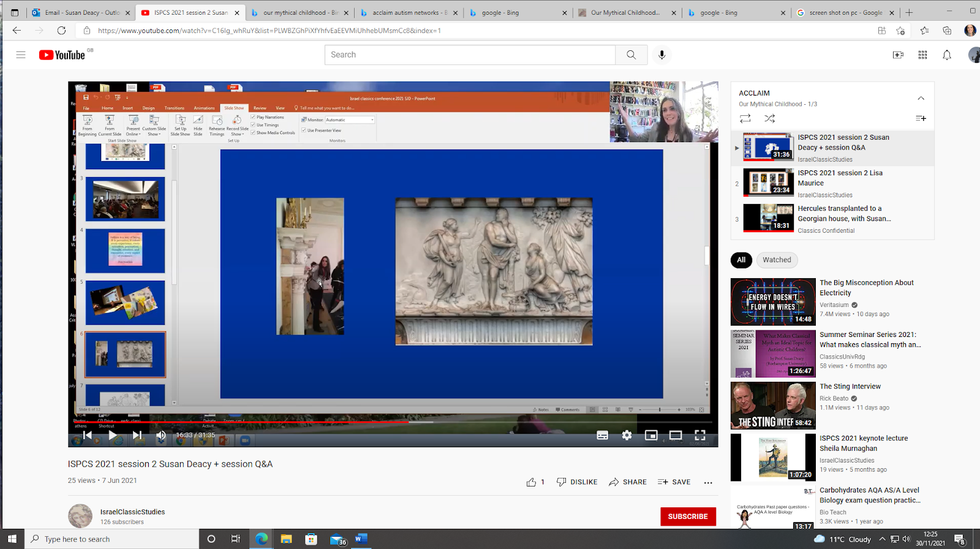Open the Windows notification center
Image resolution: width=980 pixels, height=549 pixels.
(x=960, y=539)
